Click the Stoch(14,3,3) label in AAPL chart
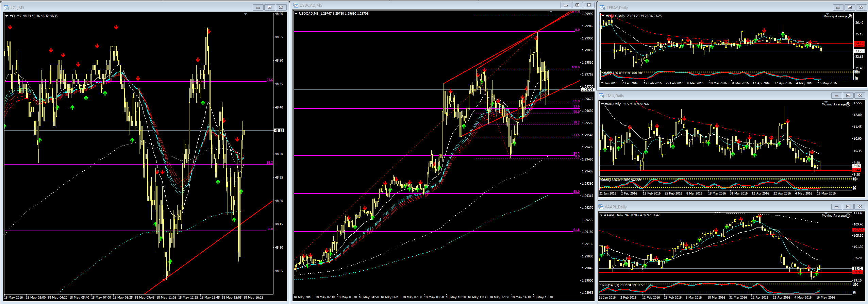The width and height of the screenshot is (868, 304). coord(610,285)
